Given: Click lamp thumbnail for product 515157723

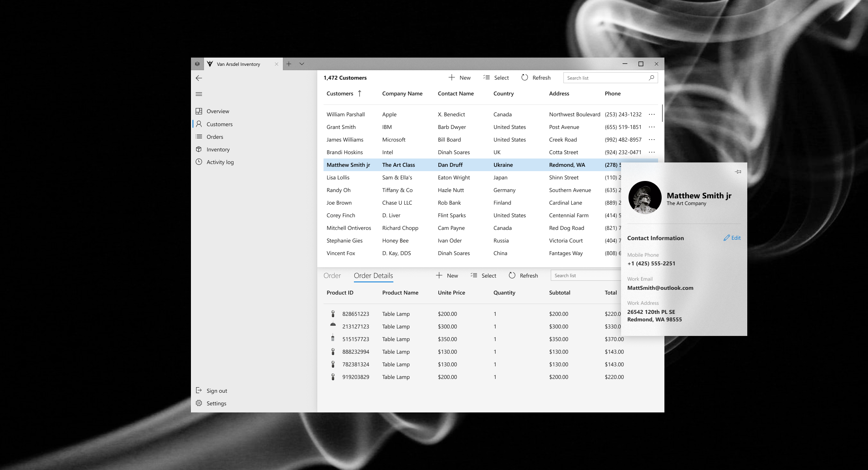Looking at the screenshot, I should 333,338.
